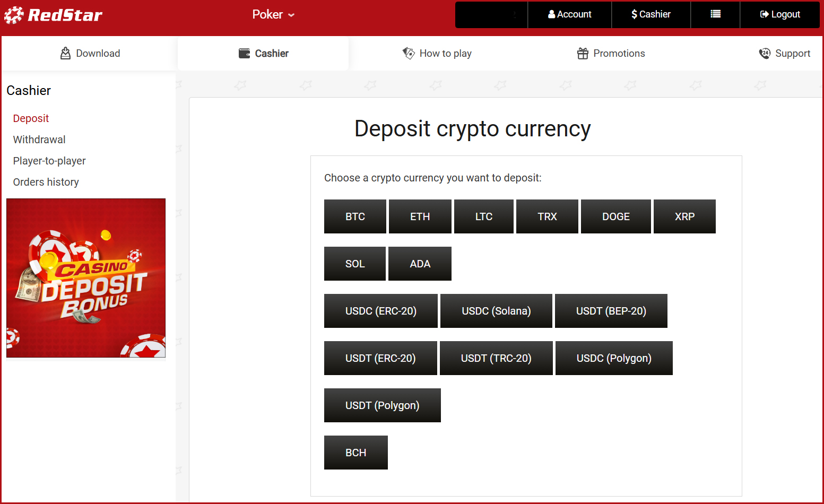Click the gift icon for Promotions
The image size is (824, 504).
tap(583, 53)
